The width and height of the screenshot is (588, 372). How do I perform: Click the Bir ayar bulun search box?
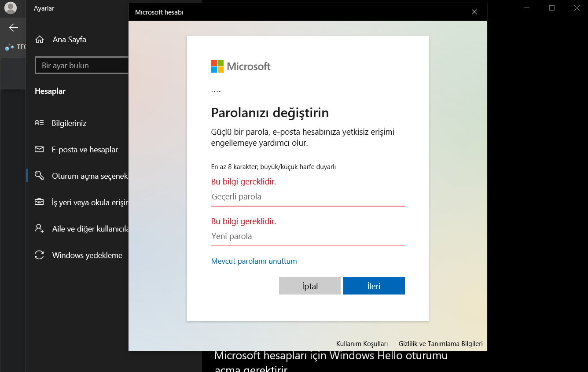pyautogui.click(x=82, y=66)
